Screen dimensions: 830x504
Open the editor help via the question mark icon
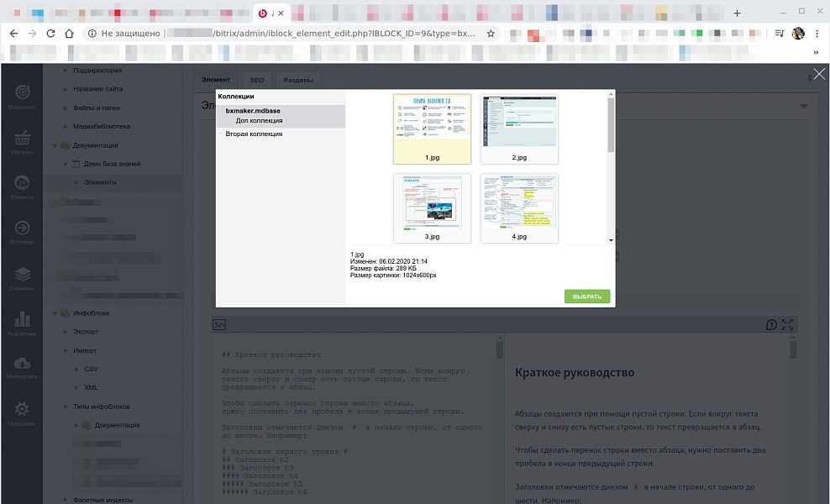pyautogui.click(x=771, y=324)
